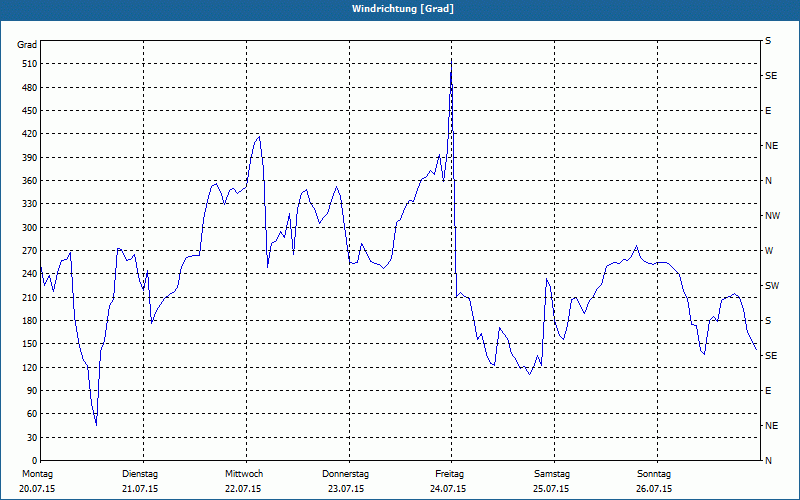Screen dimensions: 800x500
Task: Click the '510' y-axis value
Action: tap(30, 64)
